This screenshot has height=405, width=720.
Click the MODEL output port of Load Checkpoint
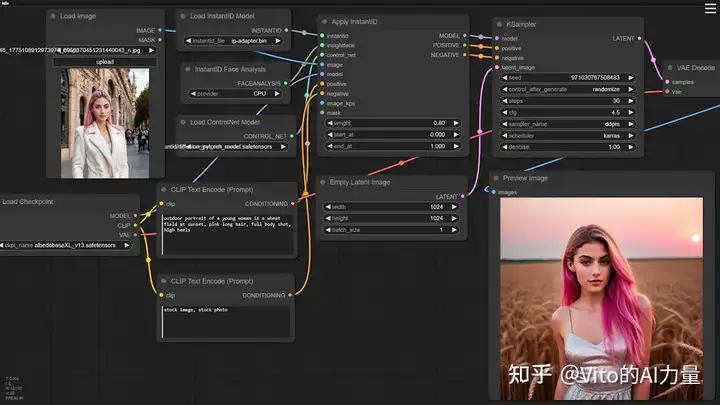[135, 216]
